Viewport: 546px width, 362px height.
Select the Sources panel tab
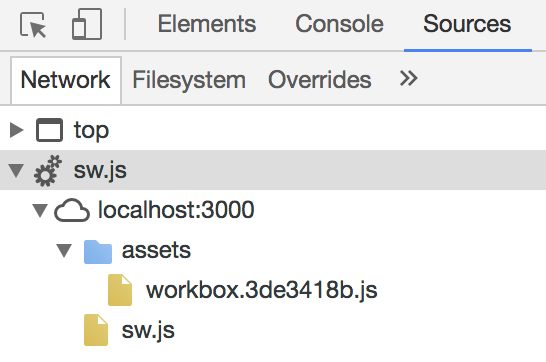(x=467, y=24)
